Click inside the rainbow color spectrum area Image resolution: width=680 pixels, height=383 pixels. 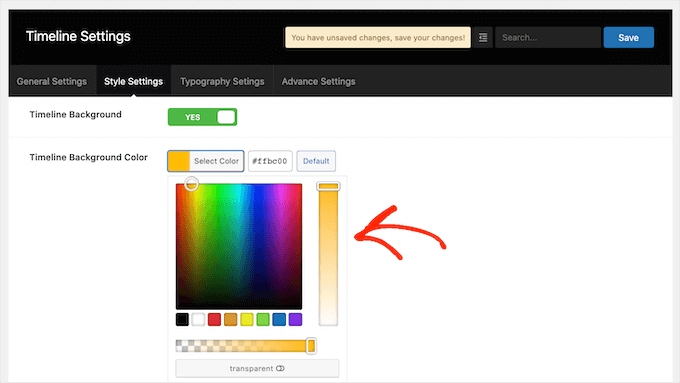(239, 246)
